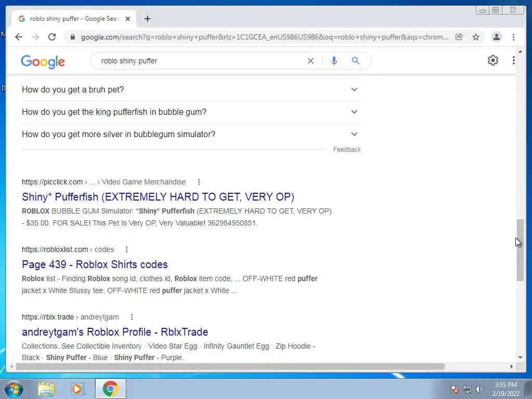Click the forward navigation arrow
Image resolution: width=532 pixels, height=399 pixels.
[x=35, y=37]
